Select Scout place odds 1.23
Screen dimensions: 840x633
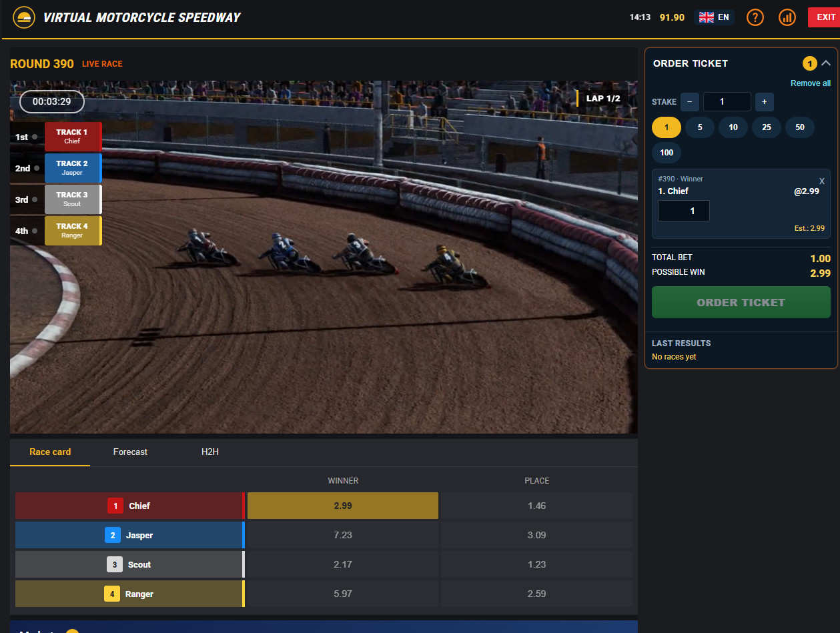536,564
